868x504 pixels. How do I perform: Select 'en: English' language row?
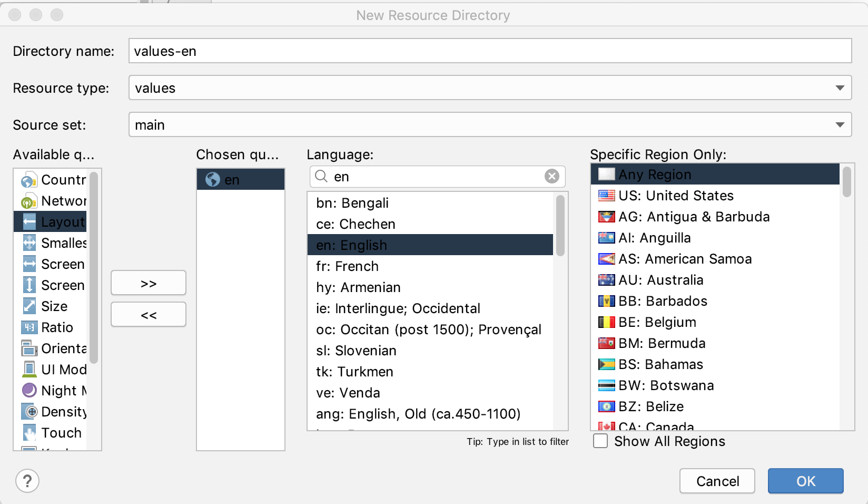pyautogui.click(x=430, y=245)
